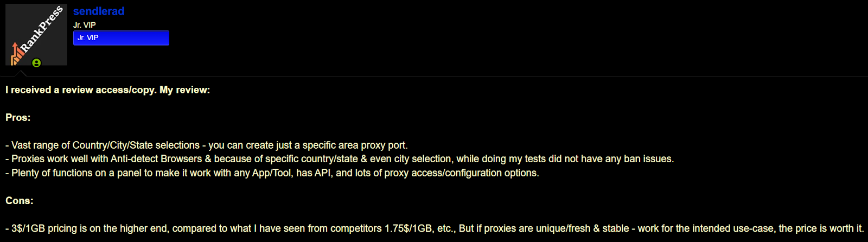Open the RankPress avatar image

pyautogui.click(x=36, y=35)
